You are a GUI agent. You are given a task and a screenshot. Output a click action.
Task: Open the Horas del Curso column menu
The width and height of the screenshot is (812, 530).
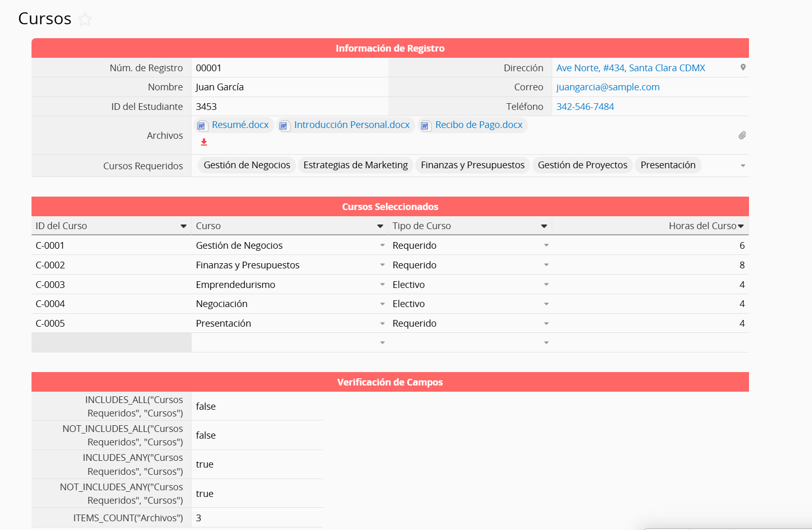point(741,226)
